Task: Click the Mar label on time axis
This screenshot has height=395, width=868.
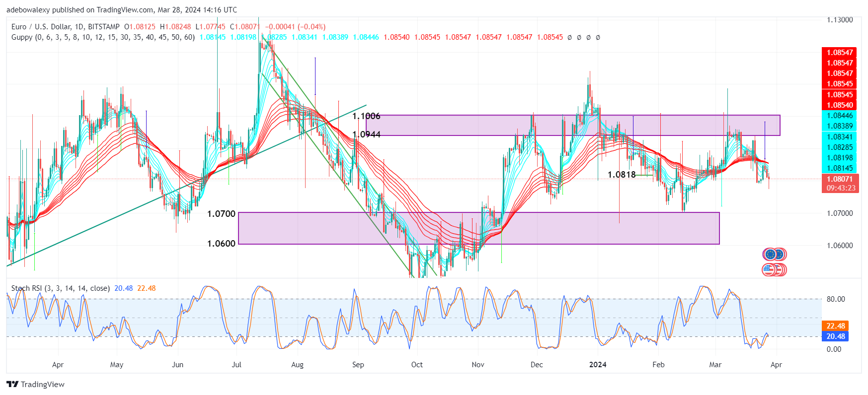Action: [x=715, y=365]
